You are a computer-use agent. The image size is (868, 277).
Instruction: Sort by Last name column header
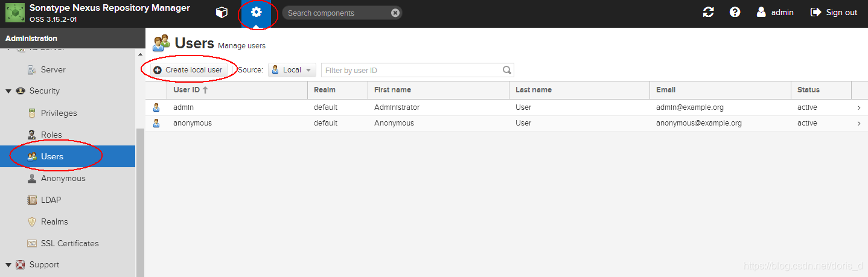(579, 90)
